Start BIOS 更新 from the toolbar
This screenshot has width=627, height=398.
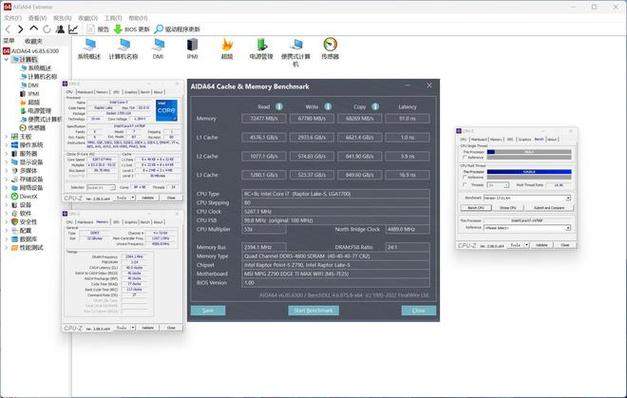pos(132,29)
